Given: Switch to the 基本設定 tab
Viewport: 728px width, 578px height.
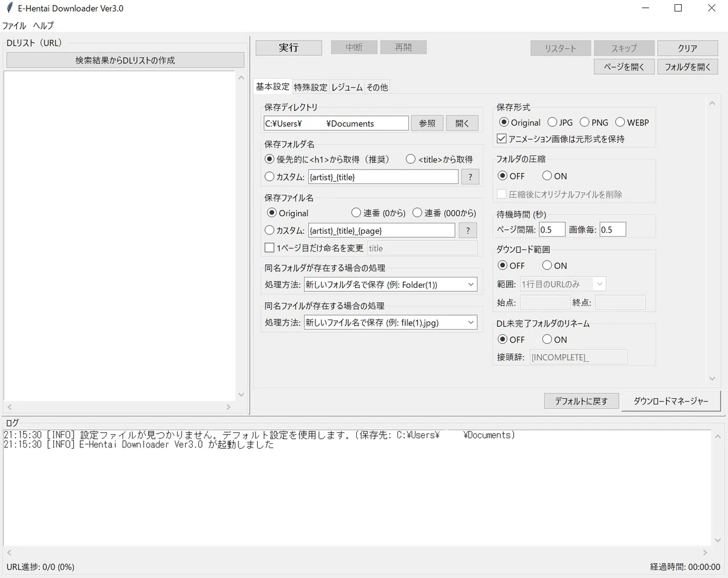Looking at the screenshot, I should [272, 87].
